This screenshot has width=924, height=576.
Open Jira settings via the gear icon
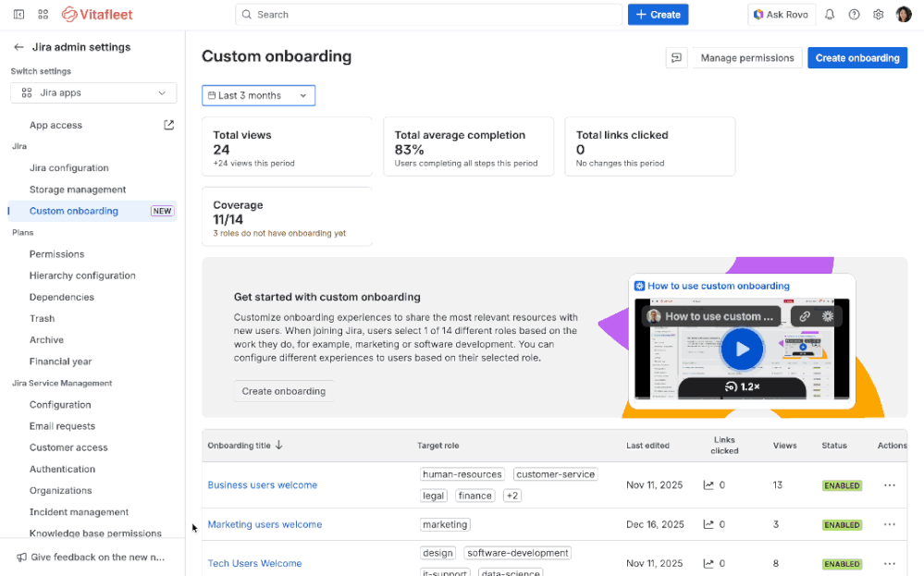pos(878,14)
